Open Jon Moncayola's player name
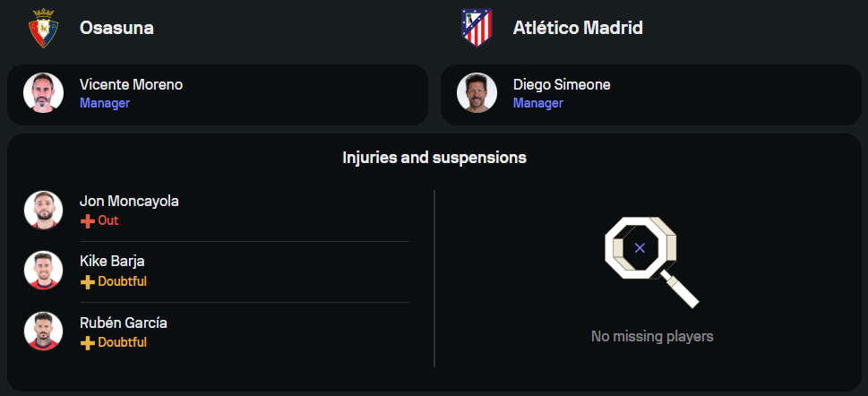The image size is (868, 396). (x=129, y=201)
